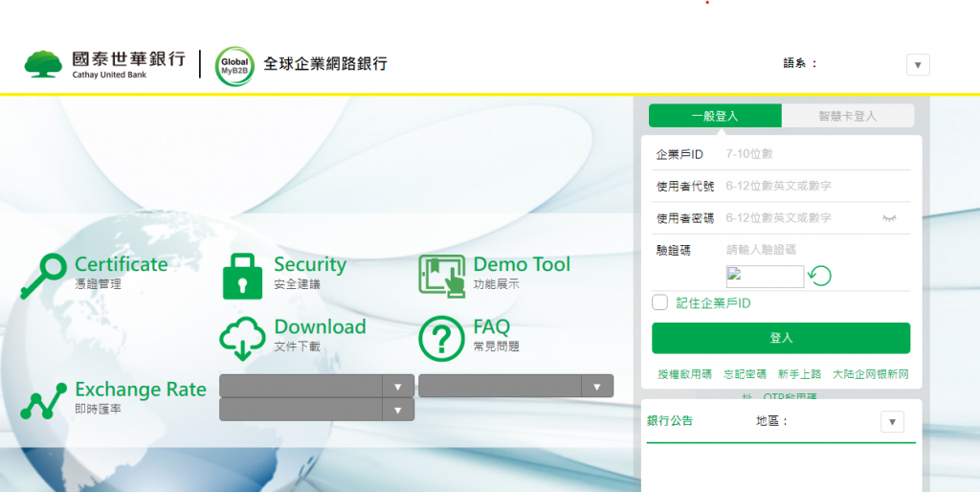Viewport: 980px width, 492px height.
Task: Click the Download cloud icon
Action: (x=242, y=339)
